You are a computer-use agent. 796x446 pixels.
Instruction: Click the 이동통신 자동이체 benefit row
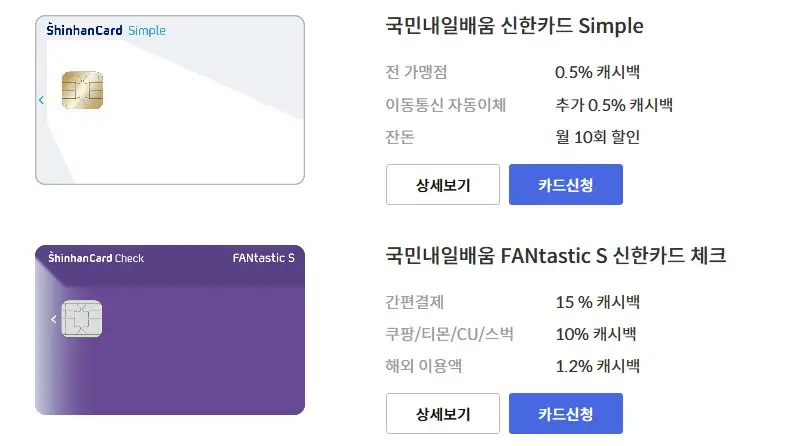point(529,105)
